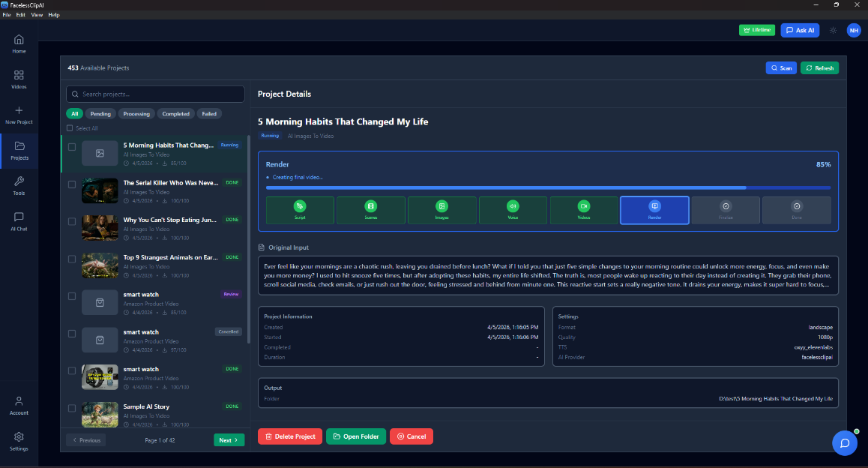
Task: Check the DONE smart watch checkbox
Action: point(72,371)
